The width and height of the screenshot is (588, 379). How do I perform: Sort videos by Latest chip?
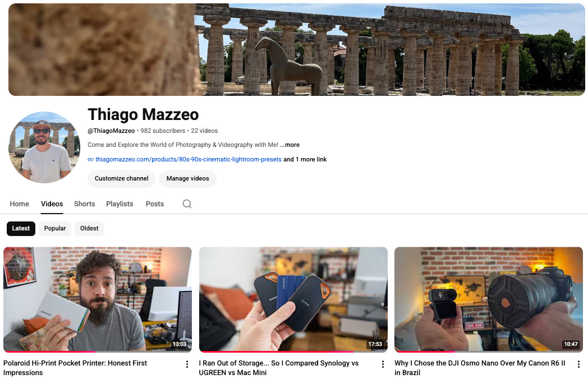[x=21, y=228]
